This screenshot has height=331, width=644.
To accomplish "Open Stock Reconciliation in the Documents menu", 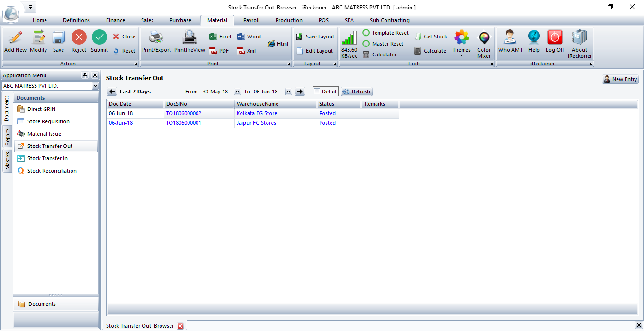I will [52, 171].
